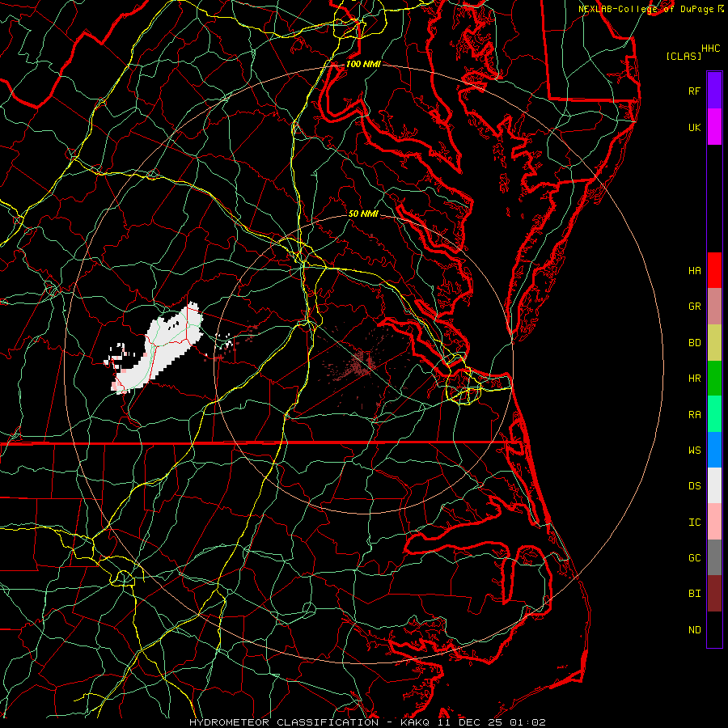Click the HR legend label
Viewport: 728px width, 728px height.
[x=694, y=379]
